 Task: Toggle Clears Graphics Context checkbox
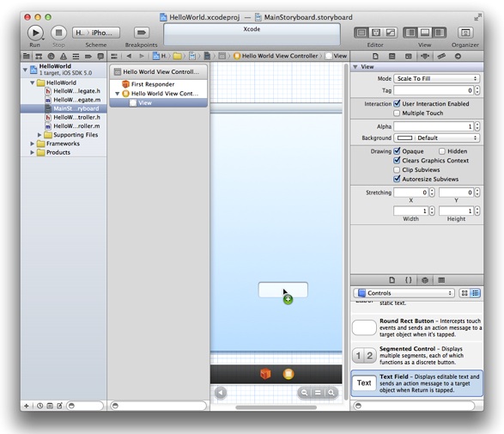click(397, 160)
